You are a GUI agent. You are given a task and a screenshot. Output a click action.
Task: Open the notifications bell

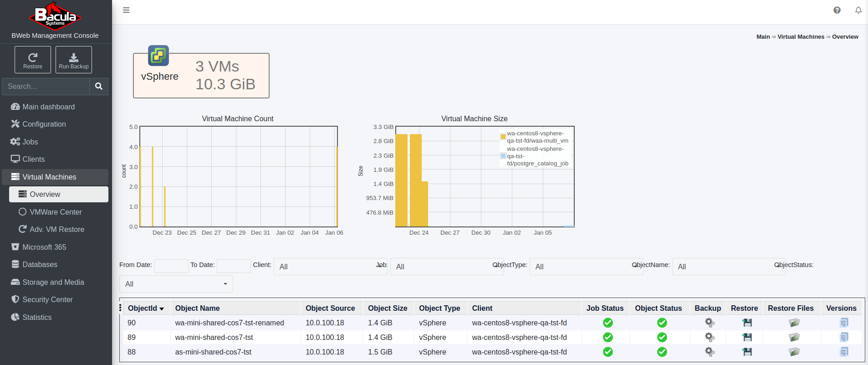pyautogui.click(x=858, y=10)
